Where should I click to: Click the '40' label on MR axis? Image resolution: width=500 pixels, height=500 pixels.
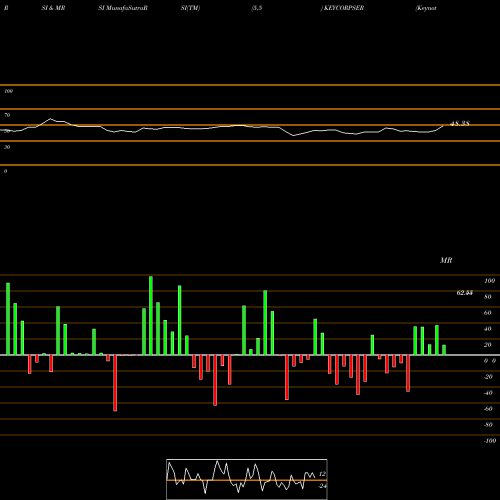(488, 329)
